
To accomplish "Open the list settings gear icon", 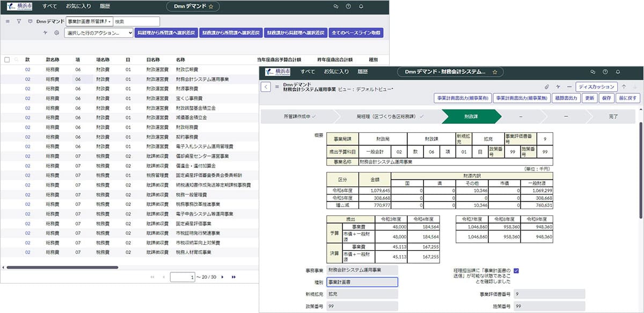I will pos(56,33).
